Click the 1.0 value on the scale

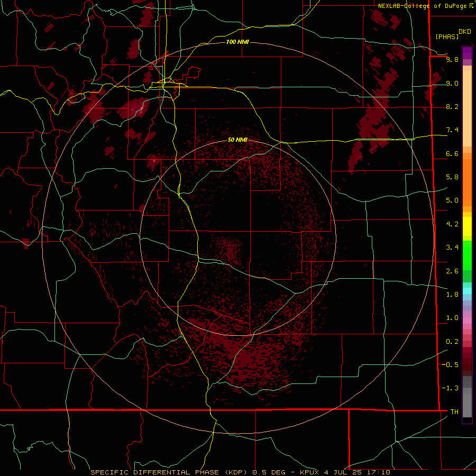tap(452, 318)
